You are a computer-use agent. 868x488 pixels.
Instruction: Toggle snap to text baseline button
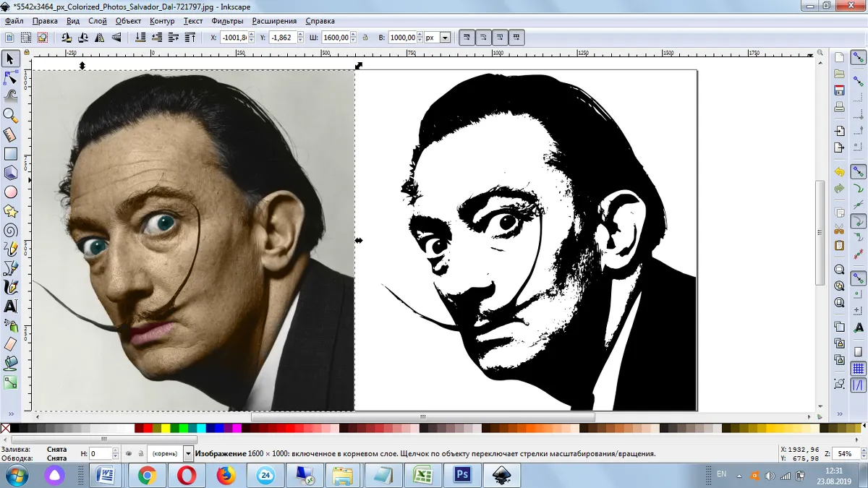859,328
